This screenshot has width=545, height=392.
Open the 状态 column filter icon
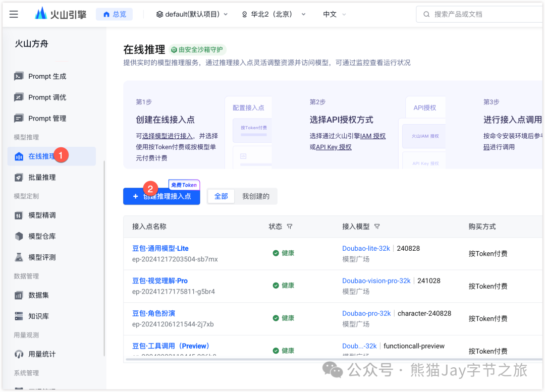coord(290,227)
